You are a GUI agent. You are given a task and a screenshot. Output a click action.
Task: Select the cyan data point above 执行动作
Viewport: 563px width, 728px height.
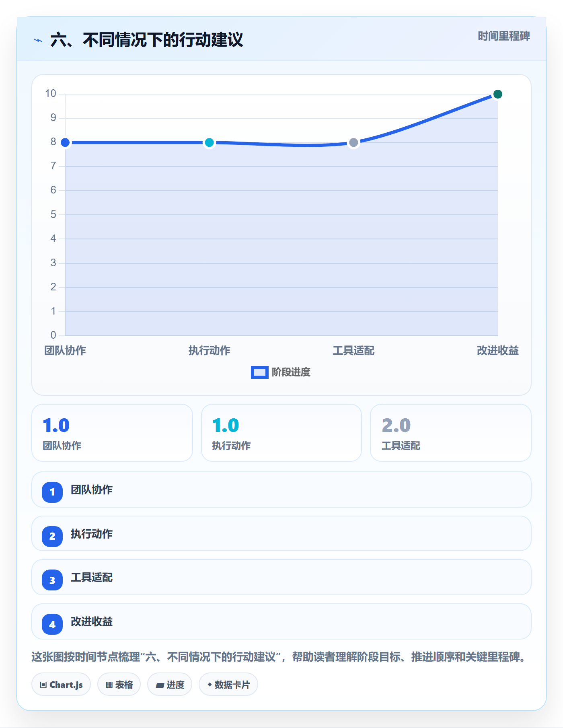pyautogui.click(x=209, y=142)
